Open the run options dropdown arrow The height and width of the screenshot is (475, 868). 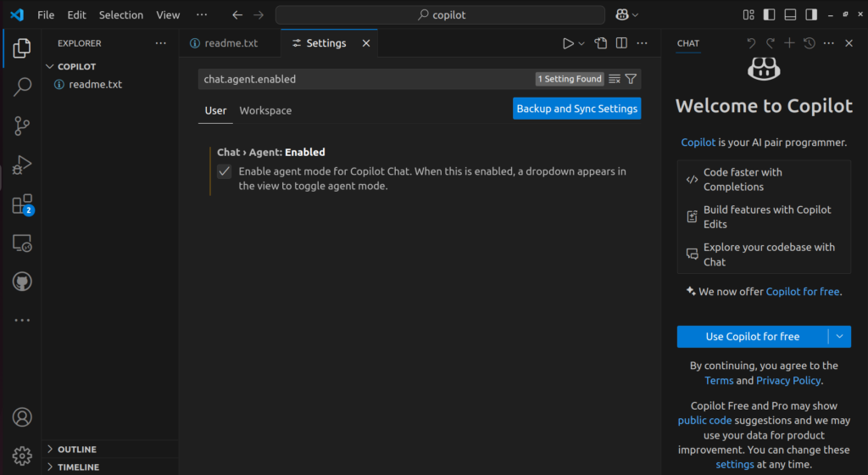coord(581,43)
